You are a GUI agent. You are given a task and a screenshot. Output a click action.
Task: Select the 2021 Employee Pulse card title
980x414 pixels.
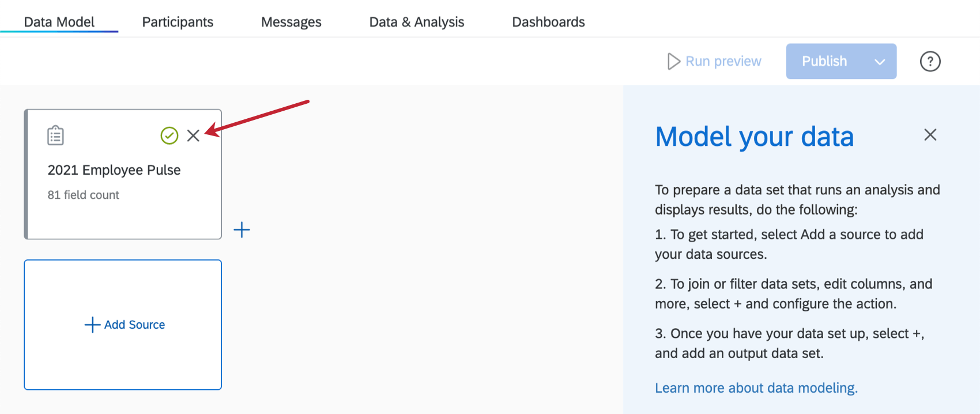click(x=114, y=170)
